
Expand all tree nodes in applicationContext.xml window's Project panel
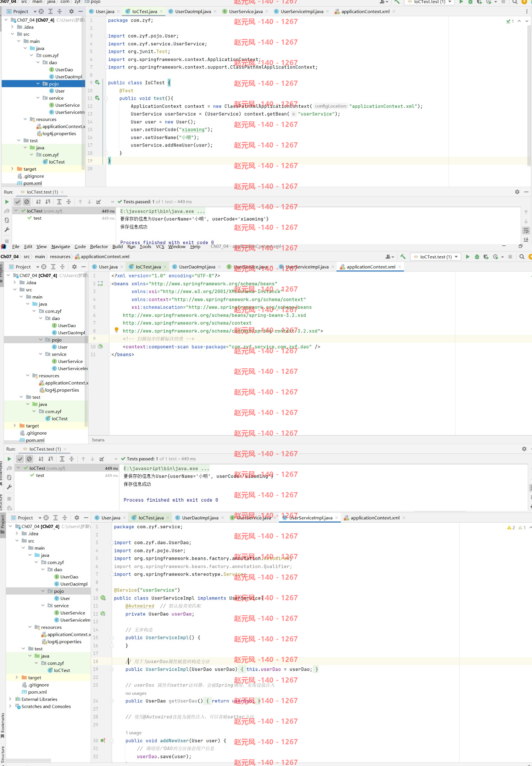click(x=53, y=267)
